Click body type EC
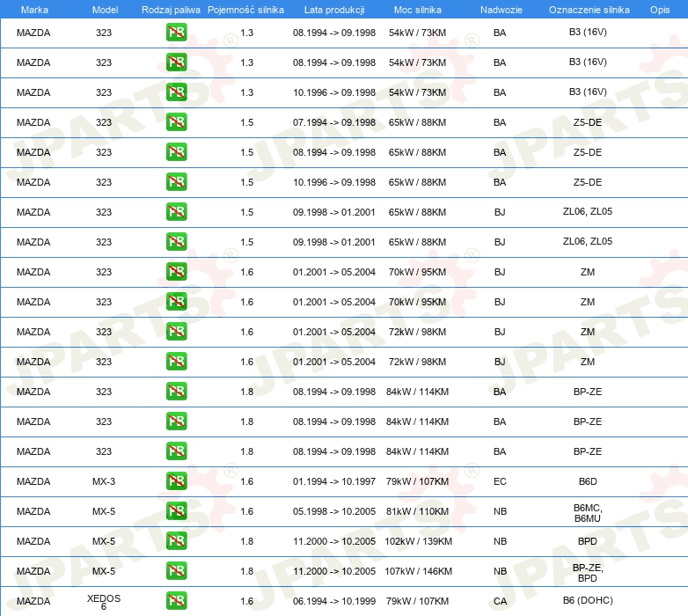Viewport: 688px width, 616px height. click(x=500, y=481)
